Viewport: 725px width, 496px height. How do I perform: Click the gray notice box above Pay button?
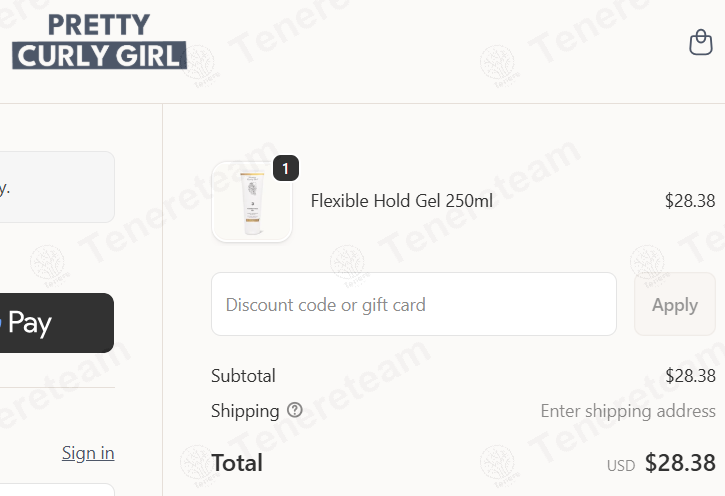(57, 187)
